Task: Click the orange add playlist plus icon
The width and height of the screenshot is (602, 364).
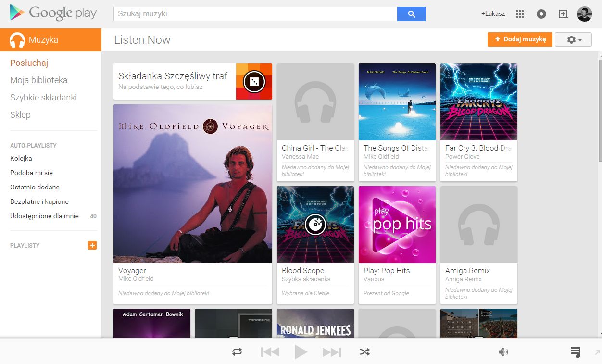Action: point(92,245)
